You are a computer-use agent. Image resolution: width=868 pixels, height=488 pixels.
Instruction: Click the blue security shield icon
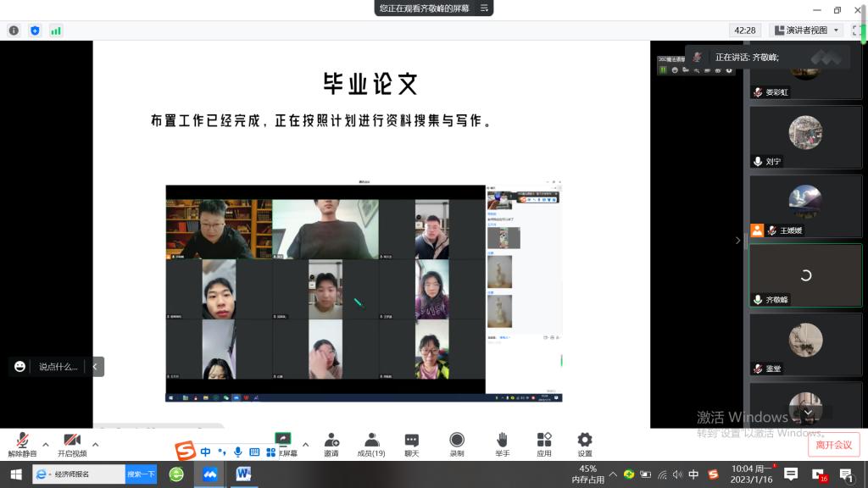click(x=35, y=30)
